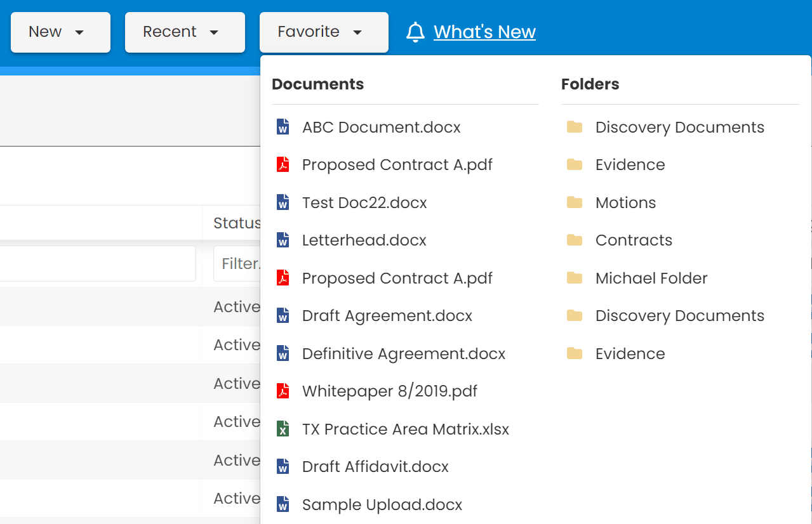
Task: Open the New dropdown button
Action: (60, 32)
